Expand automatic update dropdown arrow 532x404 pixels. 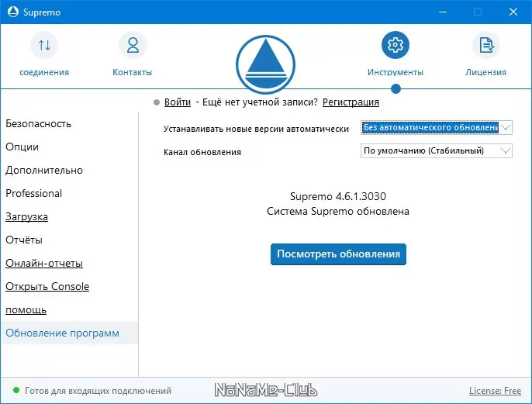tap(506, 127)
